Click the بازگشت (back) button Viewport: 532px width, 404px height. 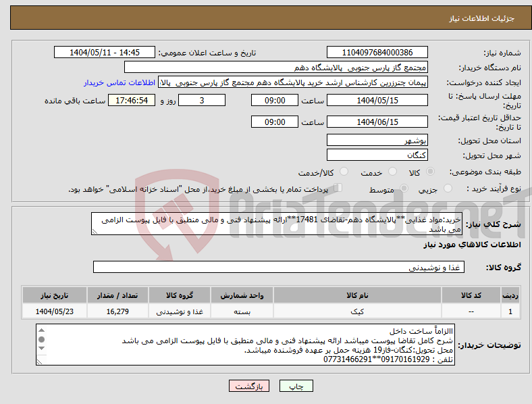click(249, 386)
